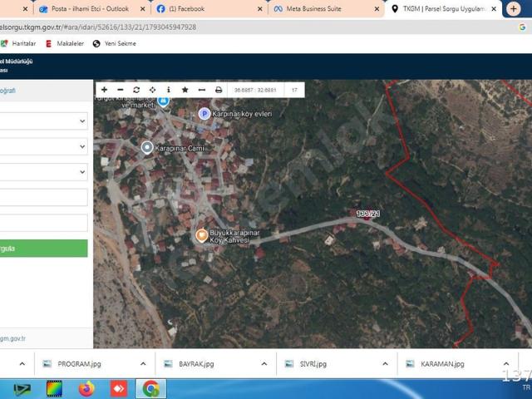Expand options for leftmost cut-off download
532x399 pixels.
[22, 364]
